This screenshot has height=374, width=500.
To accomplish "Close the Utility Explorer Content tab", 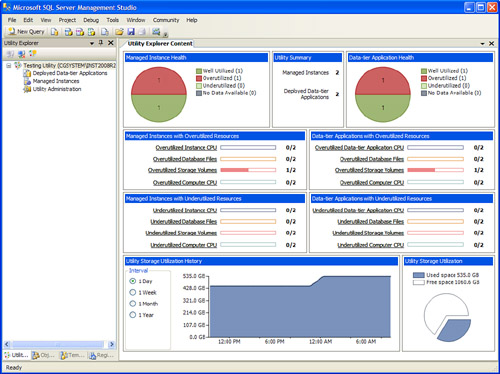I will click(x=491, y=44).
